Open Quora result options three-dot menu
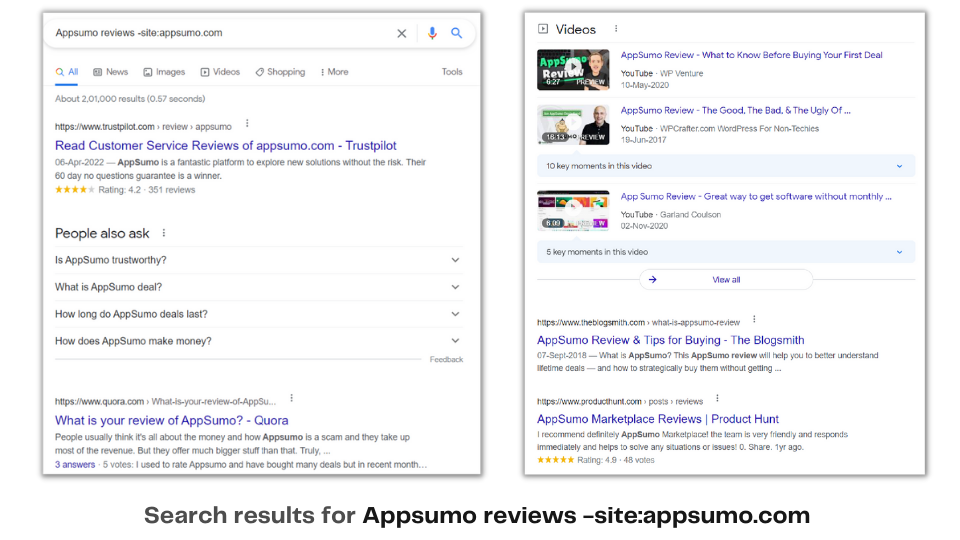The image size is (960, 540). (291, 399)
